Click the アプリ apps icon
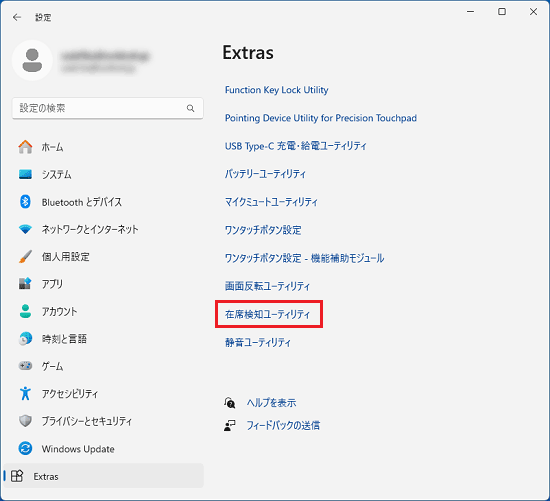Screen dimensions: 550x501 [25, 283]
